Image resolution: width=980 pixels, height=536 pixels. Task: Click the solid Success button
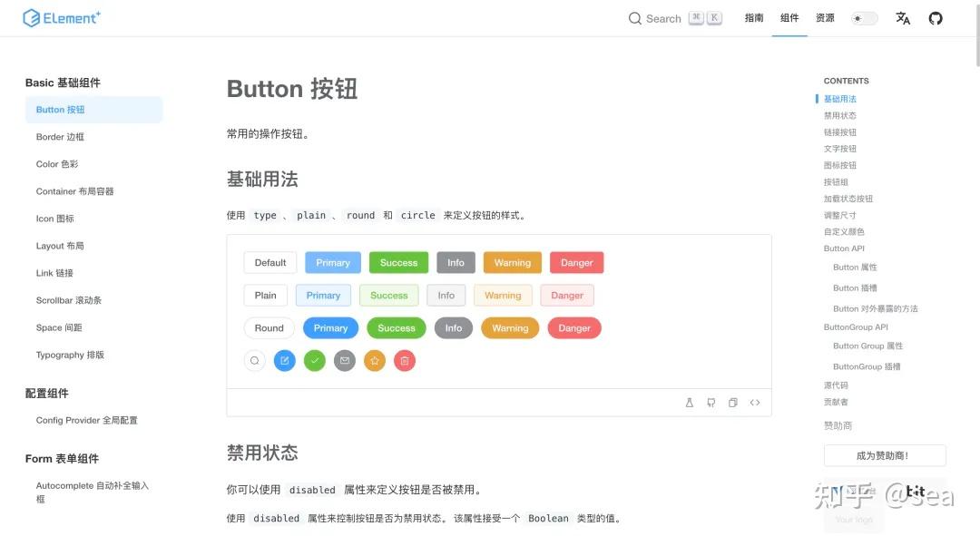pyautogui.click(x=398, y=263)
